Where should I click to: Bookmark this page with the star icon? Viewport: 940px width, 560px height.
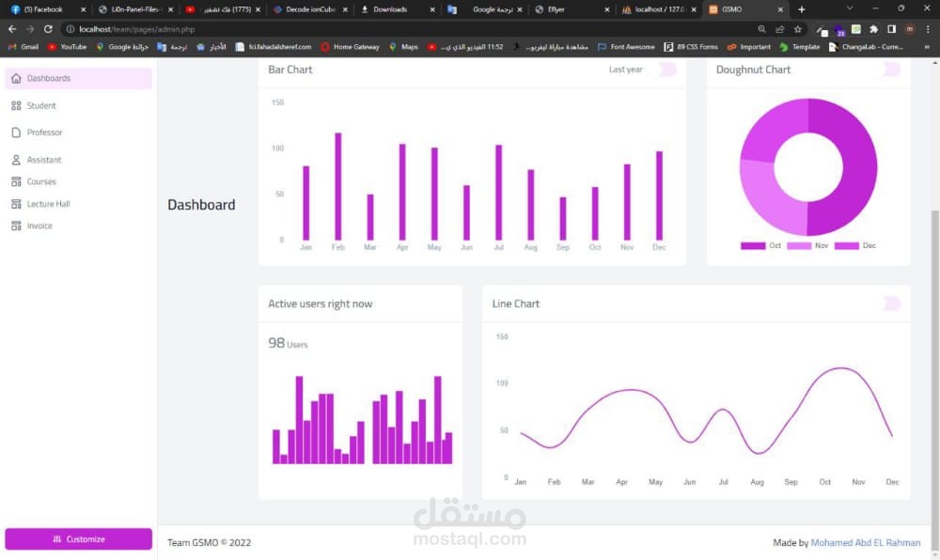[x=798, y=29]
